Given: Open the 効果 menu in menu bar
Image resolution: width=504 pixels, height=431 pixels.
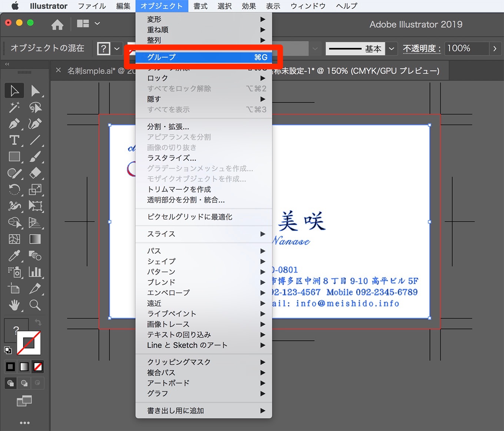Looking at the screenshot, I should [x=249, y=6].
